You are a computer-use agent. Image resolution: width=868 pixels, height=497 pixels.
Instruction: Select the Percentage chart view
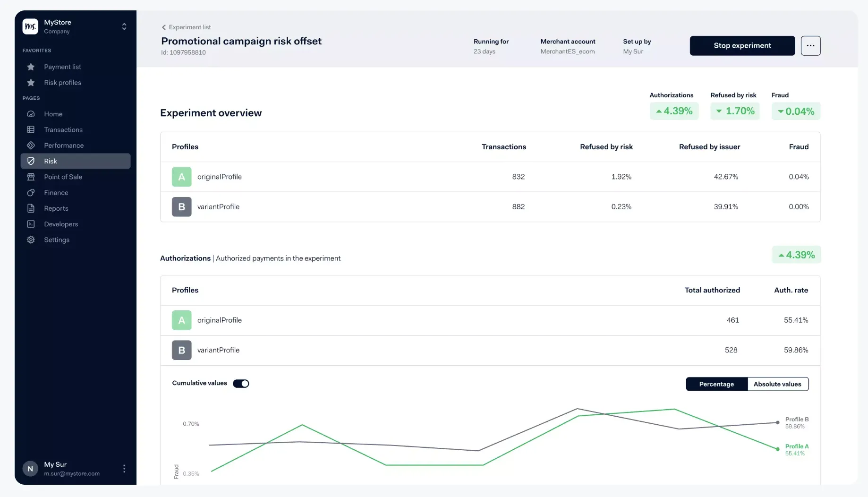(716, 384)
